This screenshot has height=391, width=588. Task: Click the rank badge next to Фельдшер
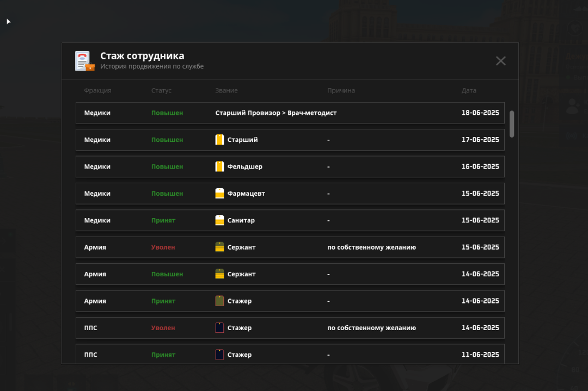[x=219, y=166]
